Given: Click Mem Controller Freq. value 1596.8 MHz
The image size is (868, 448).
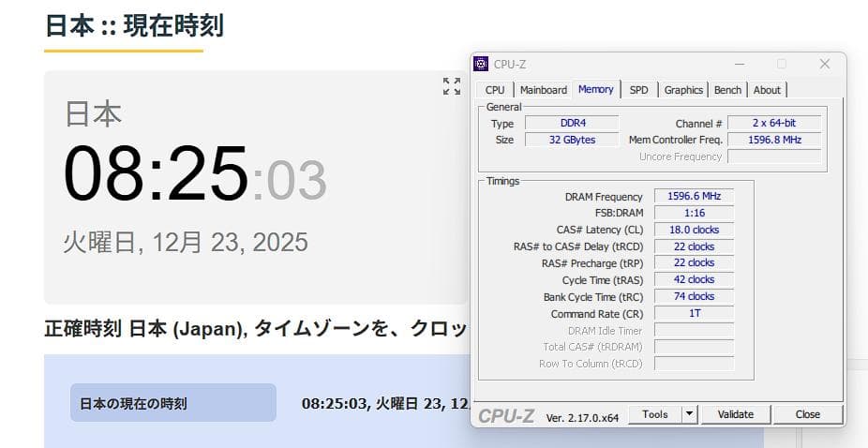Looking at the screenshot, I should tap(774, 140).
